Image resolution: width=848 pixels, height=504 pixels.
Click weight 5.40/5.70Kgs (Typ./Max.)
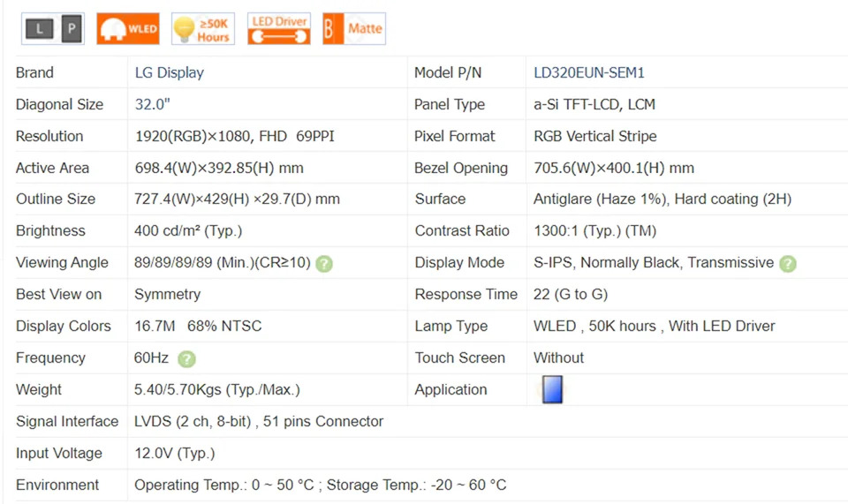click(x=217, y=389)
